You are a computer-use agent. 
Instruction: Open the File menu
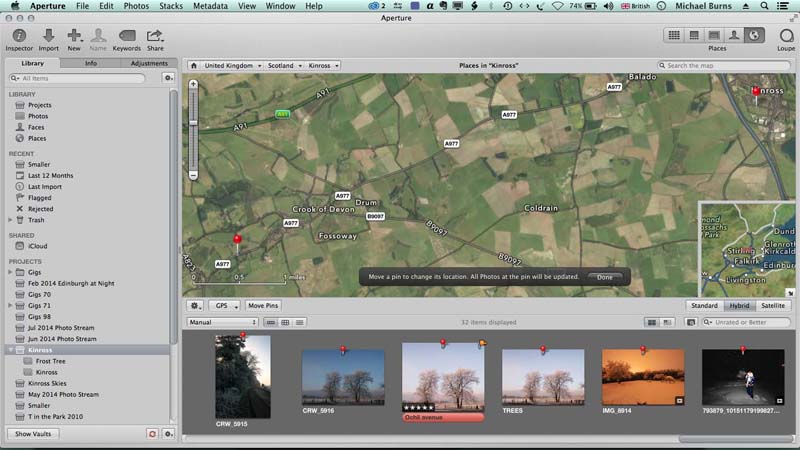[x=82, y=6]
